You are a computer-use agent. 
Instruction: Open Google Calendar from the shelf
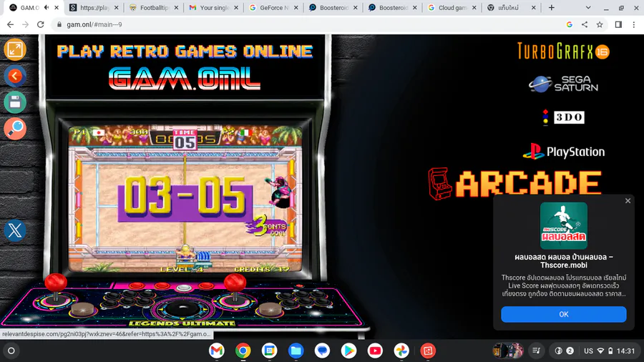click(x=270, y=351)
